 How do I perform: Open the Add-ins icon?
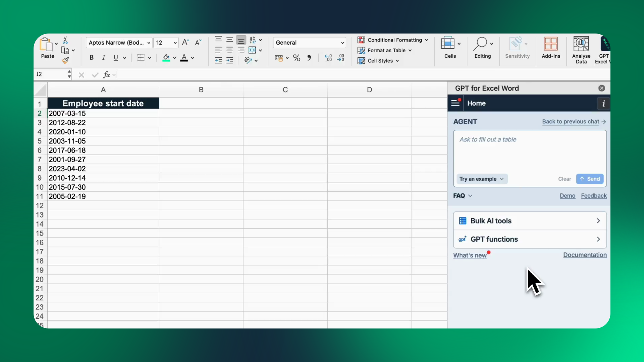pyautogui.click(x=551, y=48)
